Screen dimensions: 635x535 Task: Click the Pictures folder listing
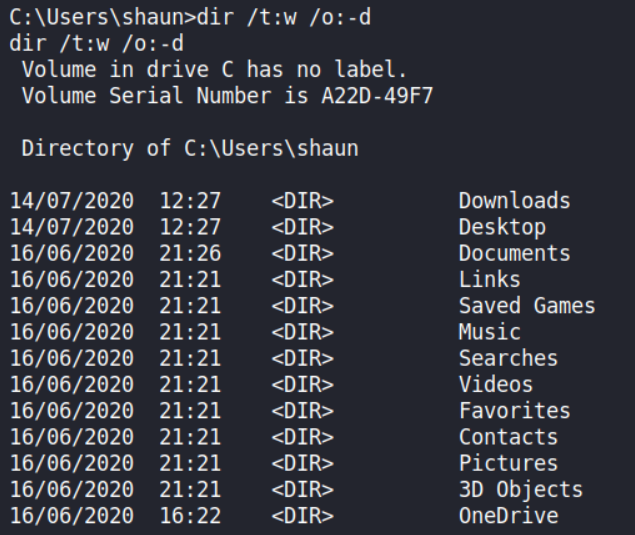[508, 463]
